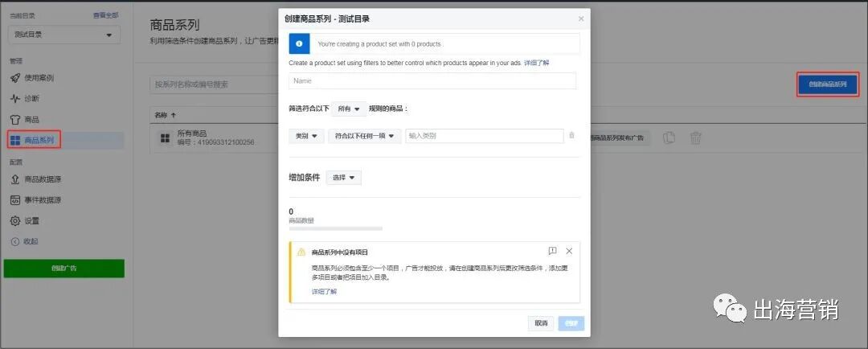Select 商品系列 in the sidebar

[33, 140]
